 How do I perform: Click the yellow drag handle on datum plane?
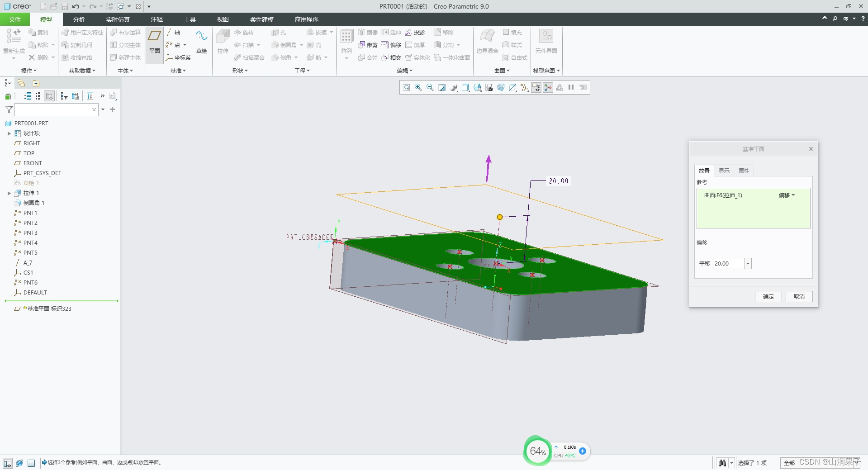coord(500,217)
